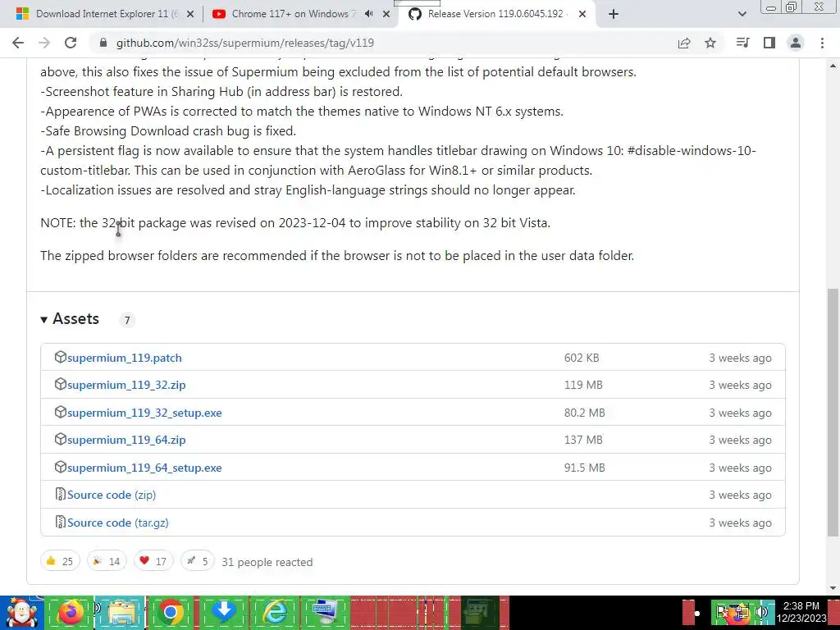Viewport: 840px width, 630px height.
Task: Open the computer keyboard taskbar icon
Action: pyautogui.click(x=326, y=612)
